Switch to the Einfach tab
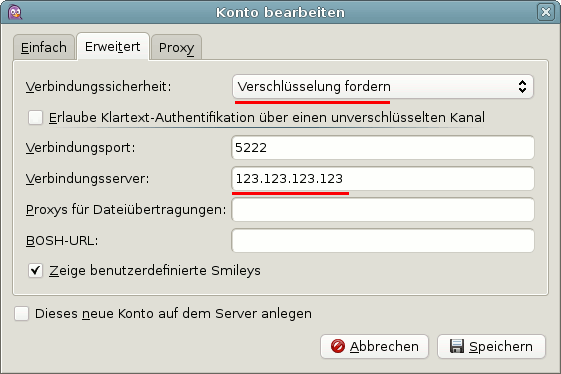Image resolution: width=561 pixels, height=374 pixels. (44, 47)
